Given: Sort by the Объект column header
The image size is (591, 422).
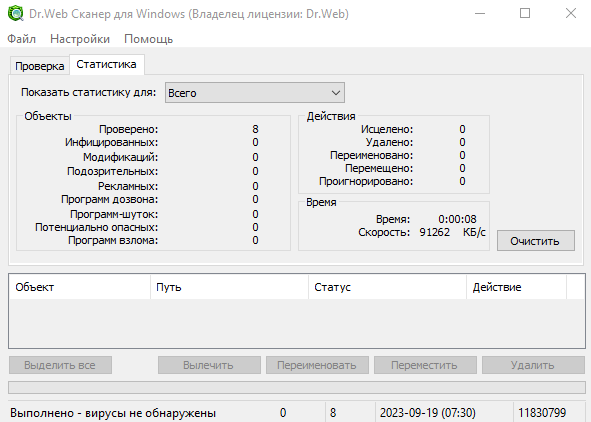Looking at the screenshot, I should coord(80,287).
